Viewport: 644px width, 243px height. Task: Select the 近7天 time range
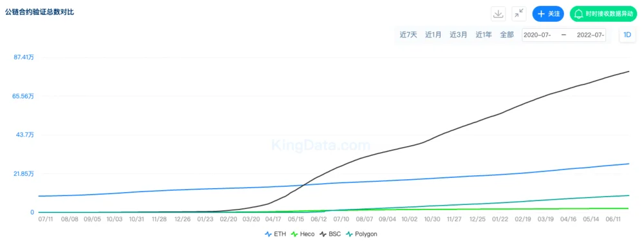(x=408, y=35)
